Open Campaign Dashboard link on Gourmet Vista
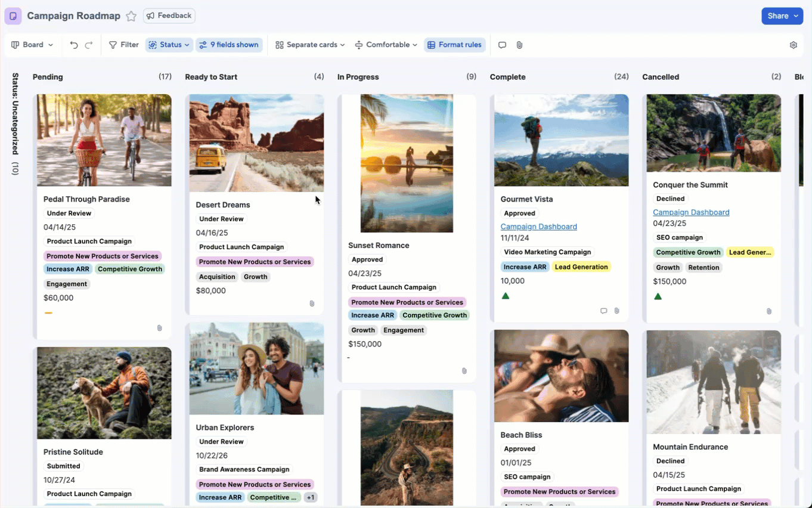812x508 pixels. 539,227
